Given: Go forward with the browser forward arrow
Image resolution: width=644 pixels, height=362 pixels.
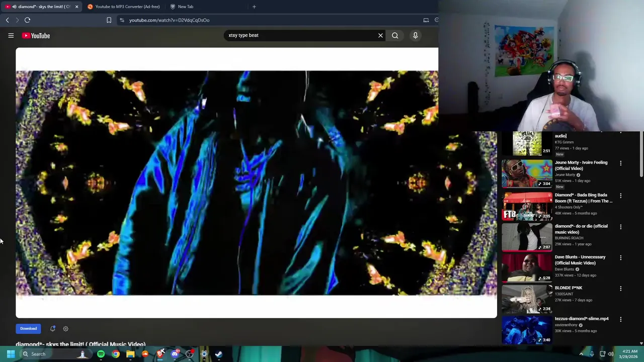Looking at the screenshot, I should coord(17,20).
